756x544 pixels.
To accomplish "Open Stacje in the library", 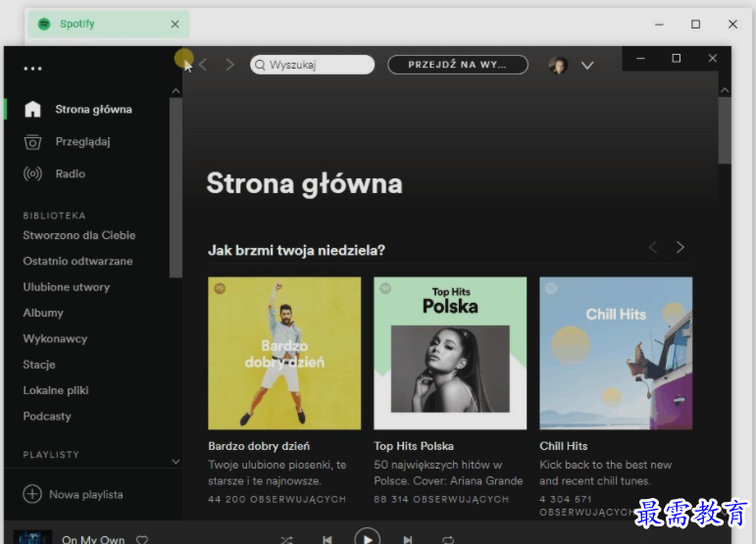I will point(39,365).
